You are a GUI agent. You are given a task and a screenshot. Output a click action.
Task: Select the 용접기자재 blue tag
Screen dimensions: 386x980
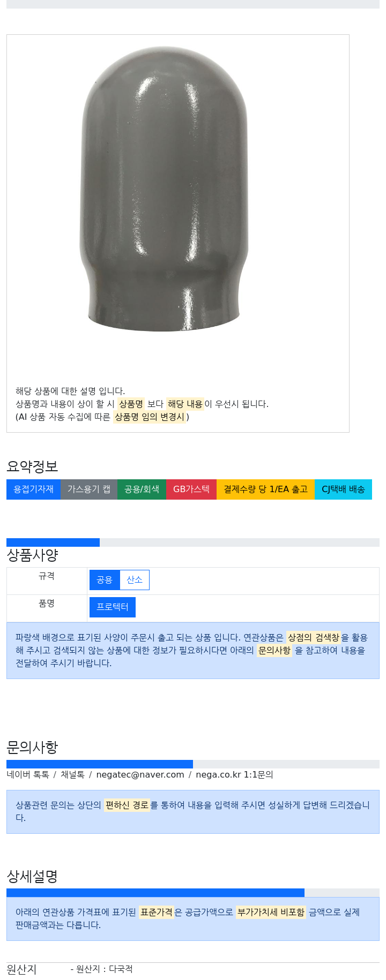[x=33, y=489]
